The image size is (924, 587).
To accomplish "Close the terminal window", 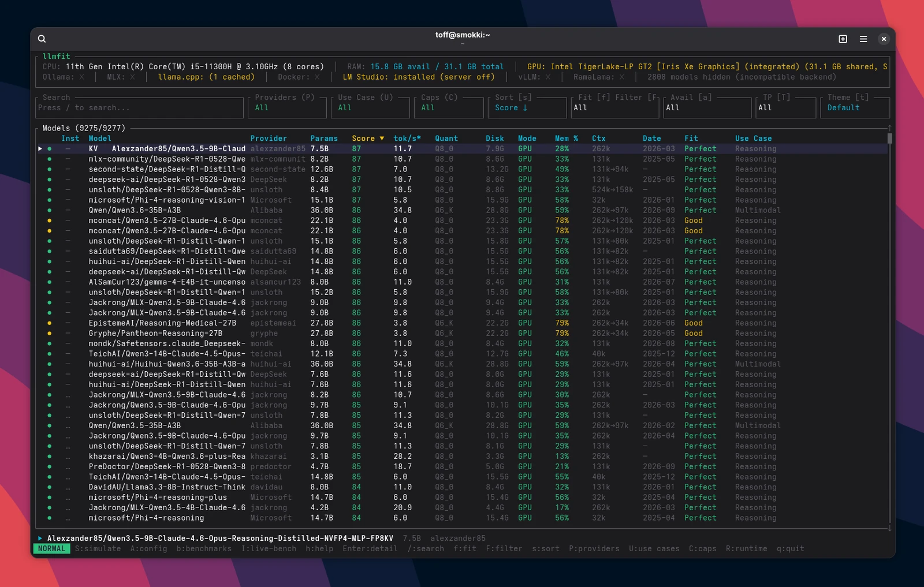I will coord(884,39).
